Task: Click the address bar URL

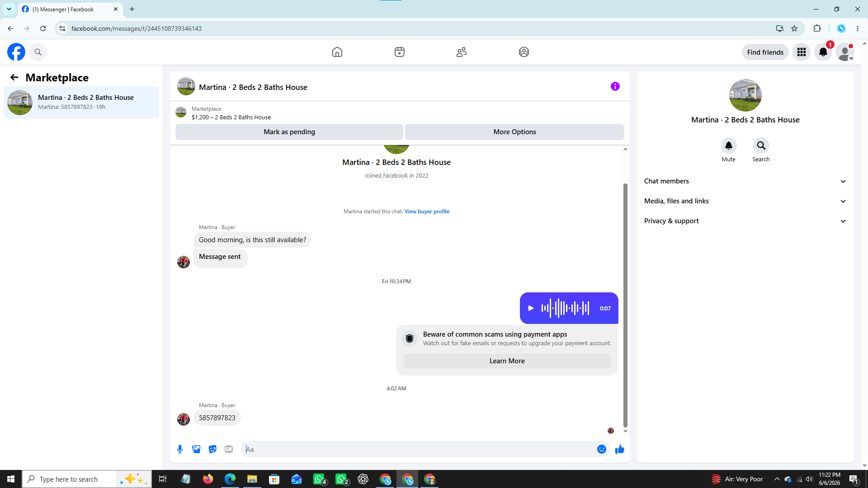Action: coord(137,28)
